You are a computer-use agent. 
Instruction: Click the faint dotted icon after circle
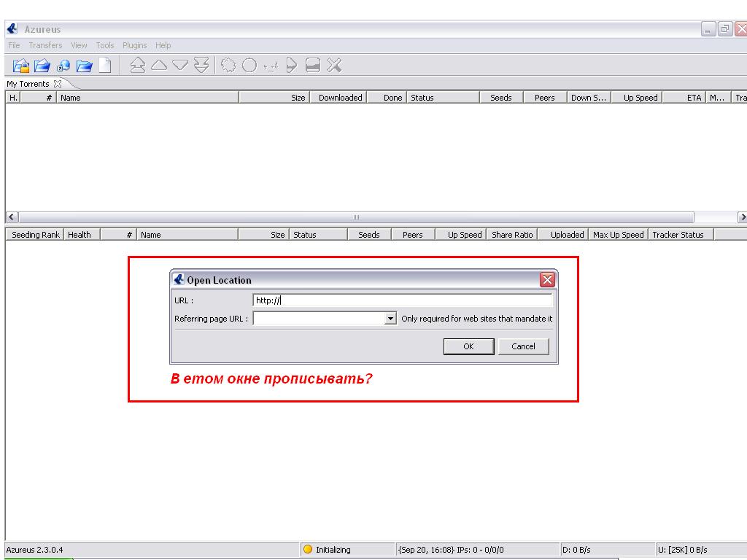(x=271, y=66)
